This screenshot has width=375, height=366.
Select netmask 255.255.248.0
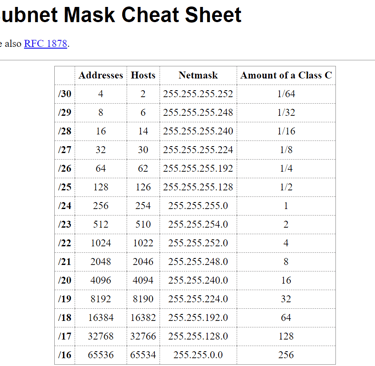[x=198, y=262]
